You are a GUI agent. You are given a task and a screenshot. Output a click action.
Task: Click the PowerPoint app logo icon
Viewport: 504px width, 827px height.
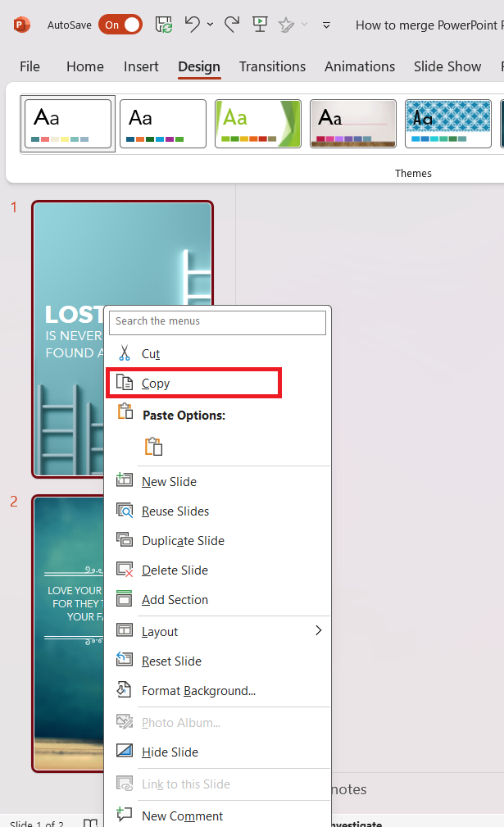[x=21, y=25]
